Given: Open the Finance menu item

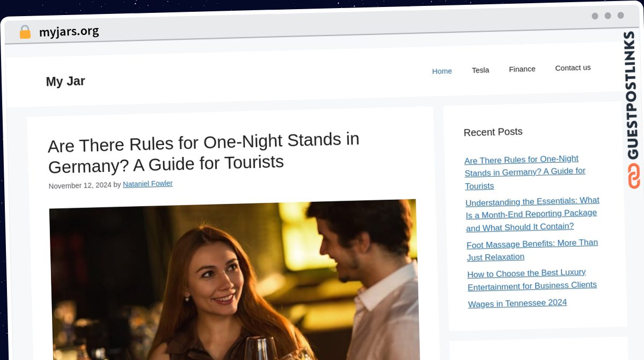Looking at the screenshot, I should 522,69.
